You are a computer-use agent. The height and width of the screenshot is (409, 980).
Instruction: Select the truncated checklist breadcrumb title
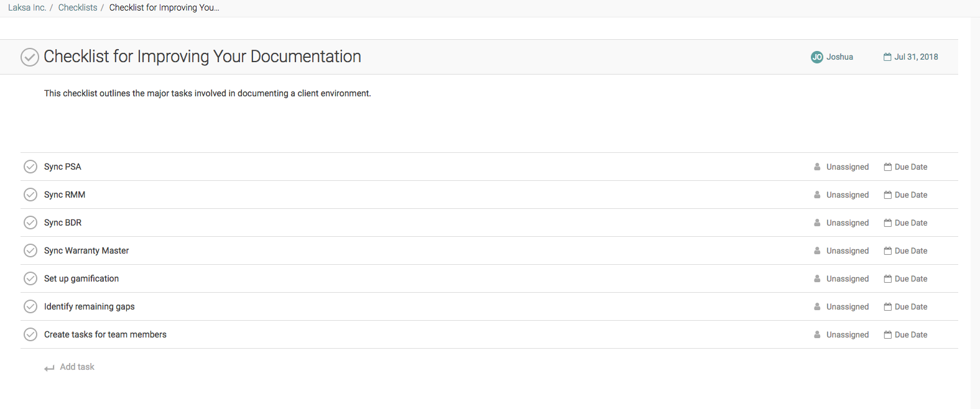[164, 7]
